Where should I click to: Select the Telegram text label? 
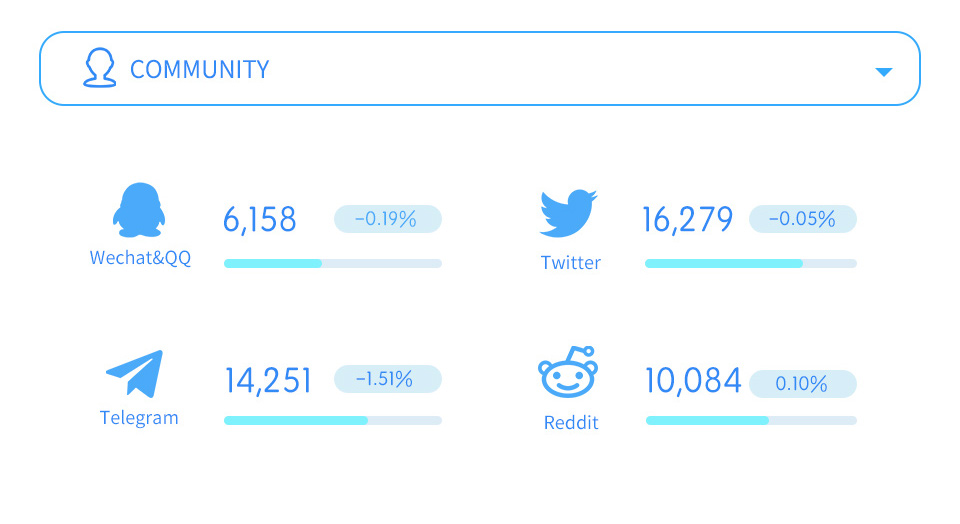coord(139,417)
